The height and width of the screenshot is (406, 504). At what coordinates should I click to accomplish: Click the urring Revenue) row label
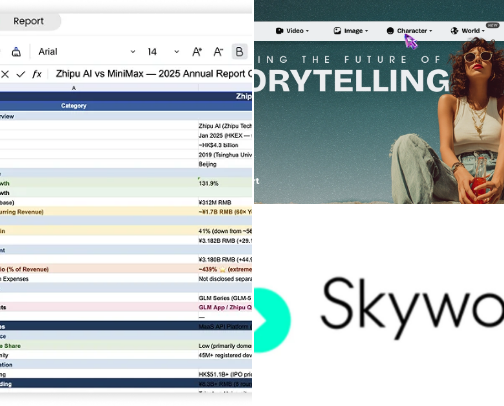coord(22,212)
